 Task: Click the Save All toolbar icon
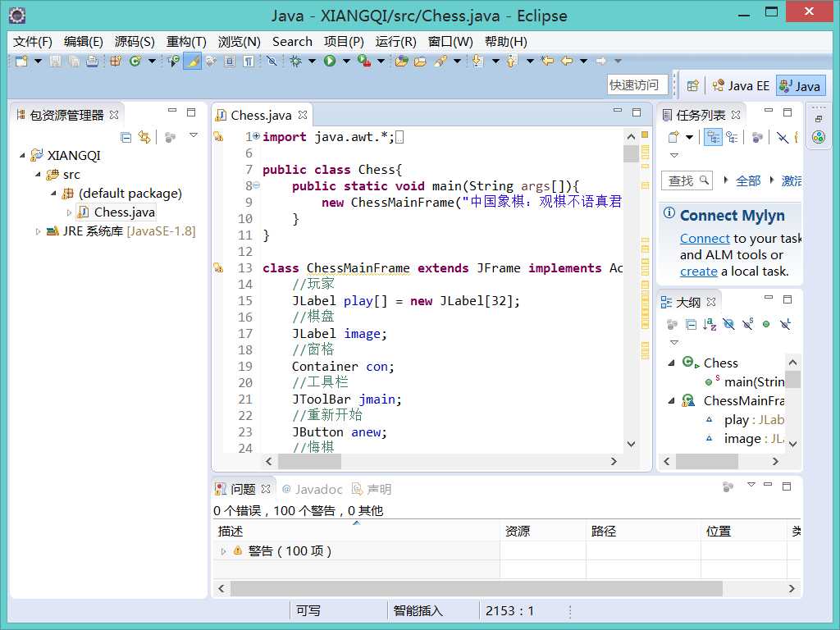pyautogui.click(x=74, y=61)
